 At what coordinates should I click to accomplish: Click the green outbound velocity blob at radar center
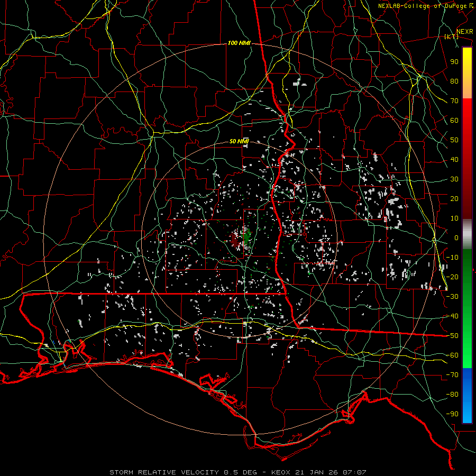pyautogui.click(x=246, y=237)
